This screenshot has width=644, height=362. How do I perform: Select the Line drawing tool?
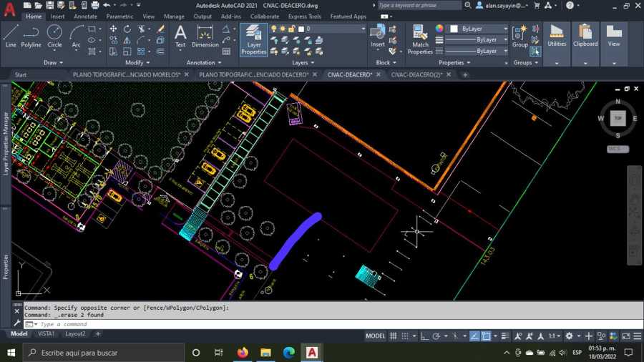click(11, 35)
